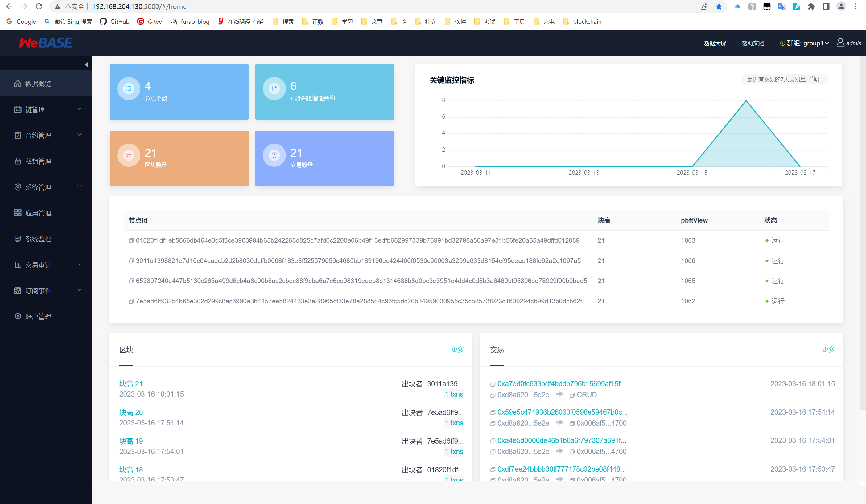Click the node count card icon
The image size is (866, 504).
[129, 89]
